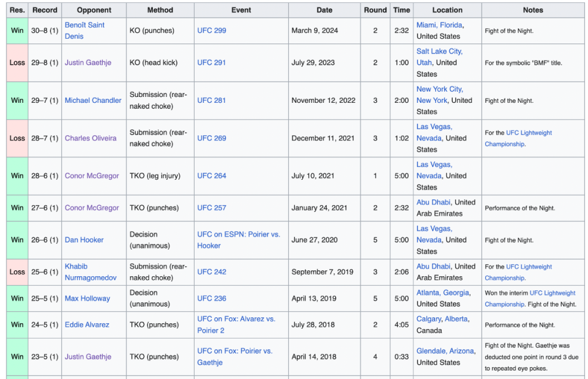Click the "Date" column header
The height and width of the screenshot is (379, 588).
click(325, 10)
